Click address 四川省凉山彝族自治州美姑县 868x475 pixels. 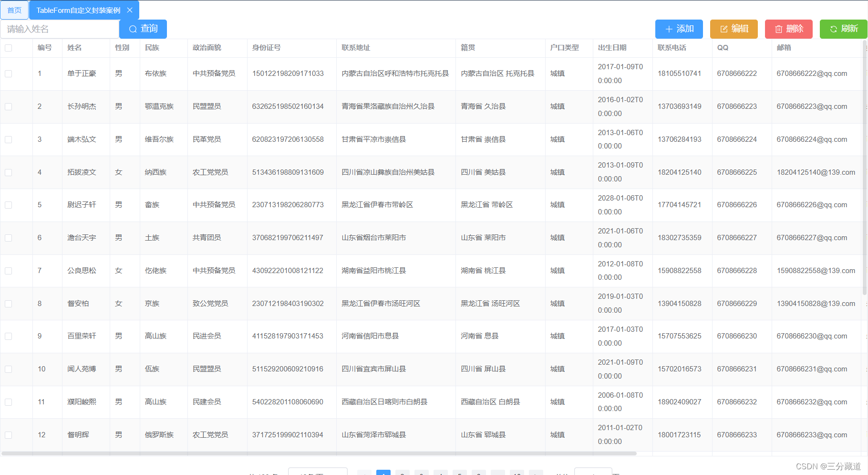click(x=388, y=172)
